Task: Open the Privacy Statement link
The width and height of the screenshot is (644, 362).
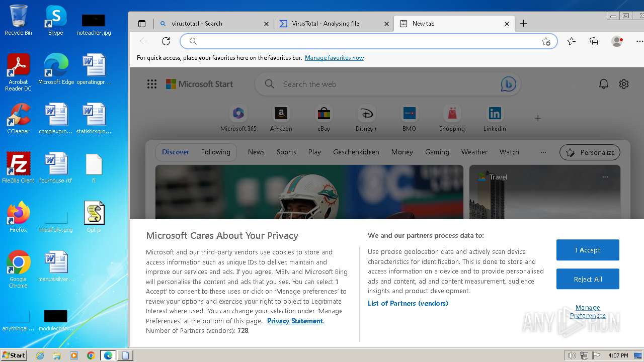Action: click(x=295, y=321)
